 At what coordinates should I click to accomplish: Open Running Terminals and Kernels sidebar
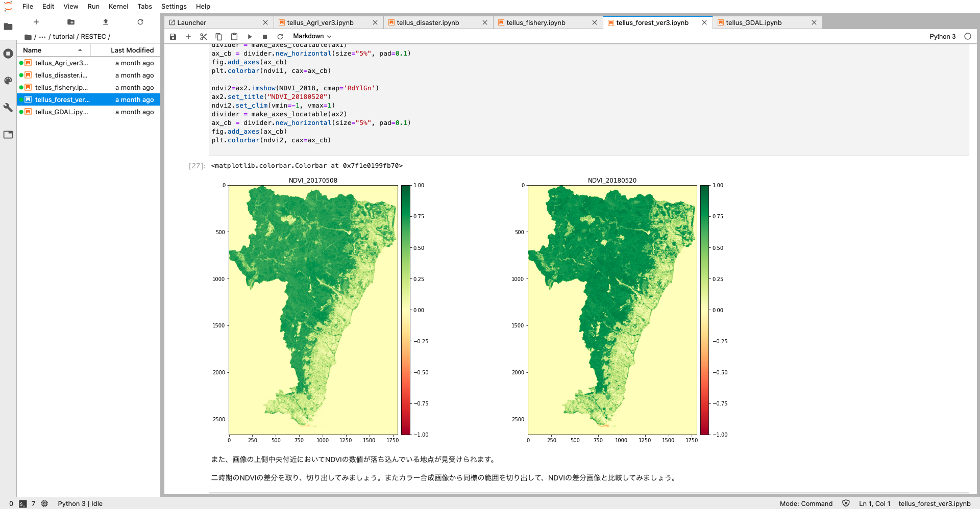(x=8, y=54)
